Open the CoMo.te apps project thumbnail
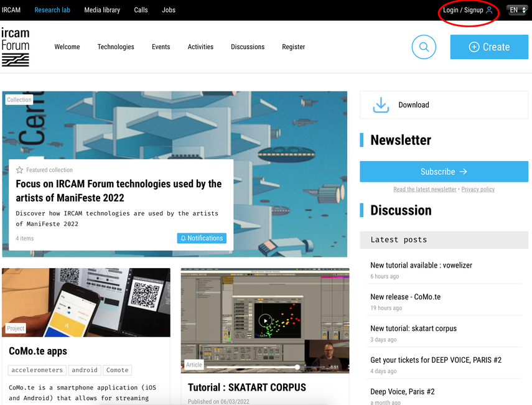This screenshot has height=405, width=532. (x=86, y=302)
